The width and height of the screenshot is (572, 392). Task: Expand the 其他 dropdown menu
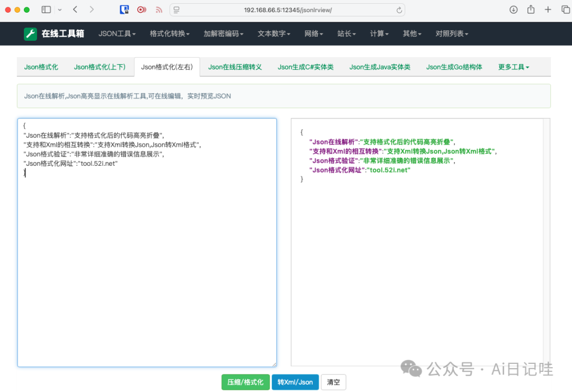point(412,34)
